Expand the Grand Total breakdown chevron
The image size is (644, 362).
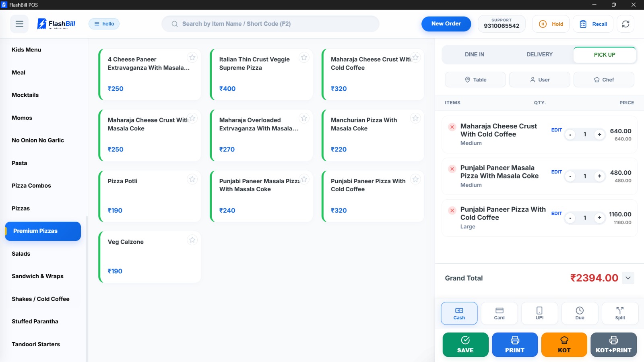point(628,278)
